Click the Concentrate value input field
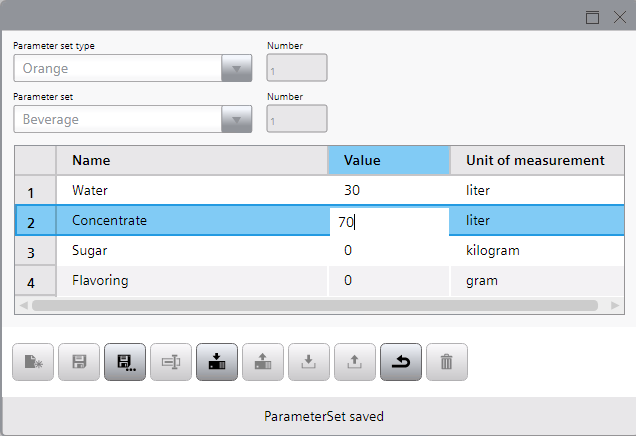Viewport: 636px width, 436px height. coord(389,222)
